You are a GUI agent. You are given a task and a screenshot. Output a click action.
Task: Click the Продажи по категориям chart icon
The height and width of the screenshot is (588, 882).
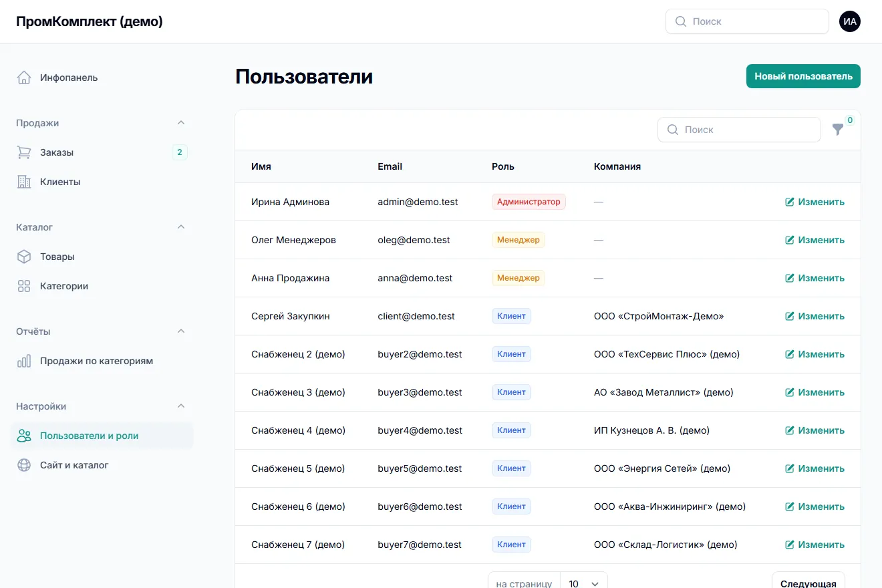click(x=24, y=361)
